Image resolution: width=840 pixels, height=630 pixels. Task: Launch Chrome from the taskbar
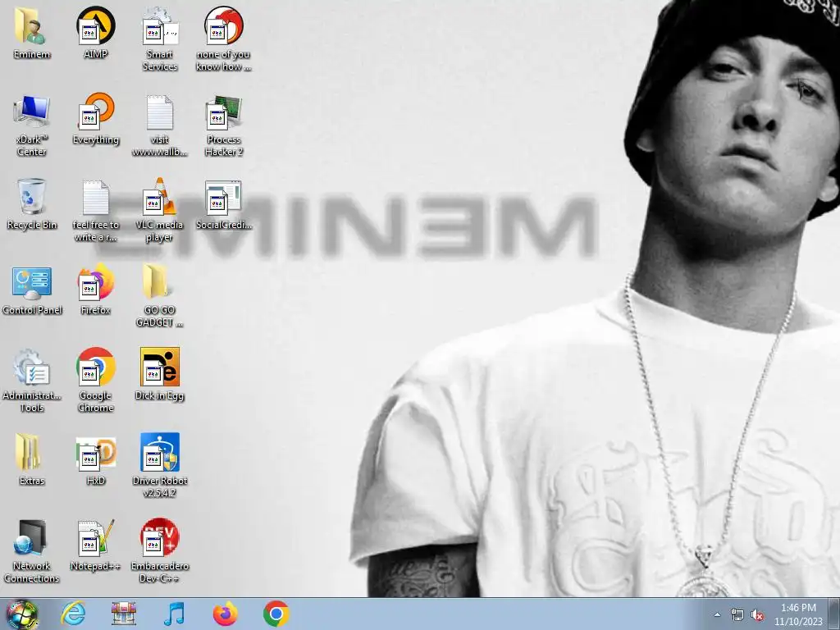276,614
